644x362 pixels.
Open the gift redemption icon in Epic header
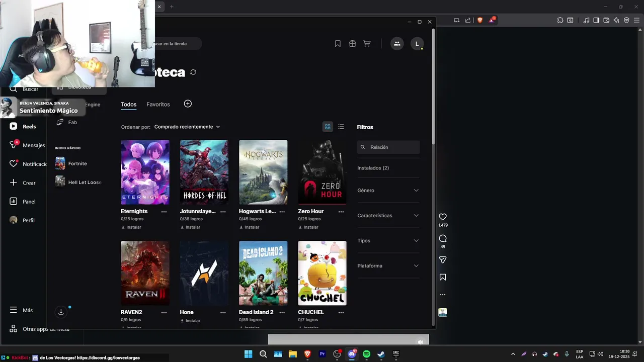tap(352, 44)
